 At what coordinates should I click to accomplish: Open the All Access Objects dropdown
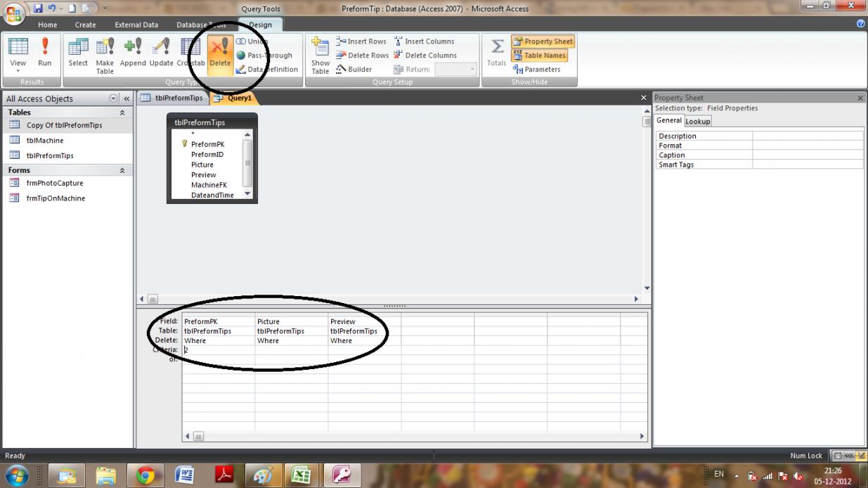pos(114,98)
